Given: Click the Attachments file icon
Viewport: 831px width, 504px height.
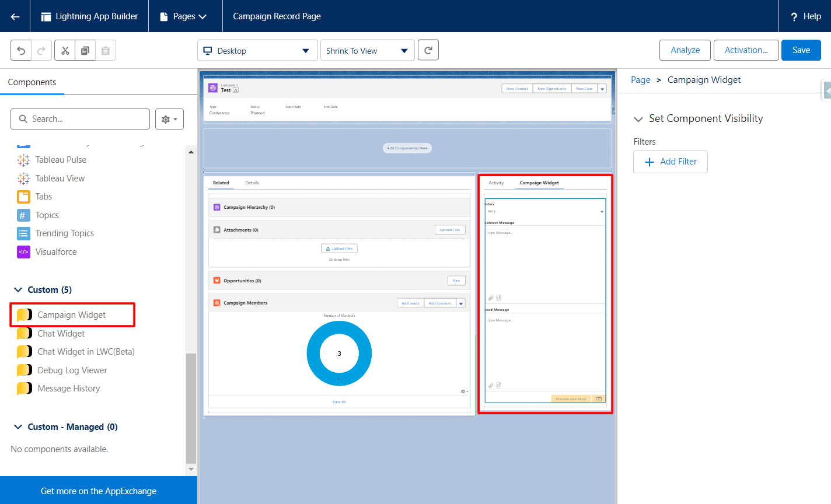Looking at the screenshot, I should click(x=217, y=230).
